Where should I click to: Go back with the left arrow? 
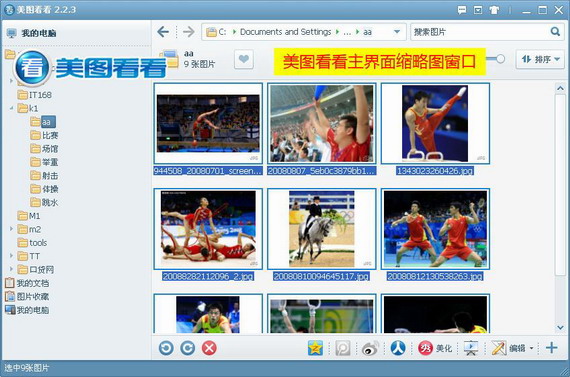163,32
